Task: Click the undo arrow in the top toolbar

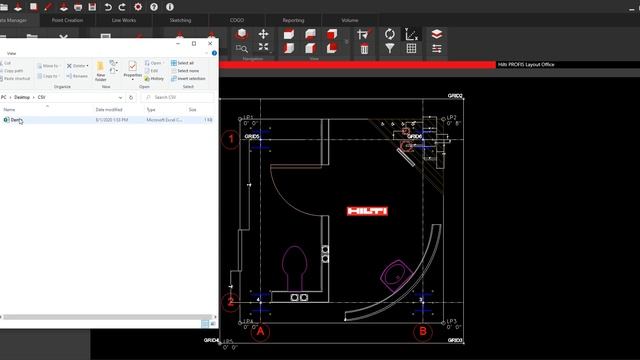Action: (108, 7)
